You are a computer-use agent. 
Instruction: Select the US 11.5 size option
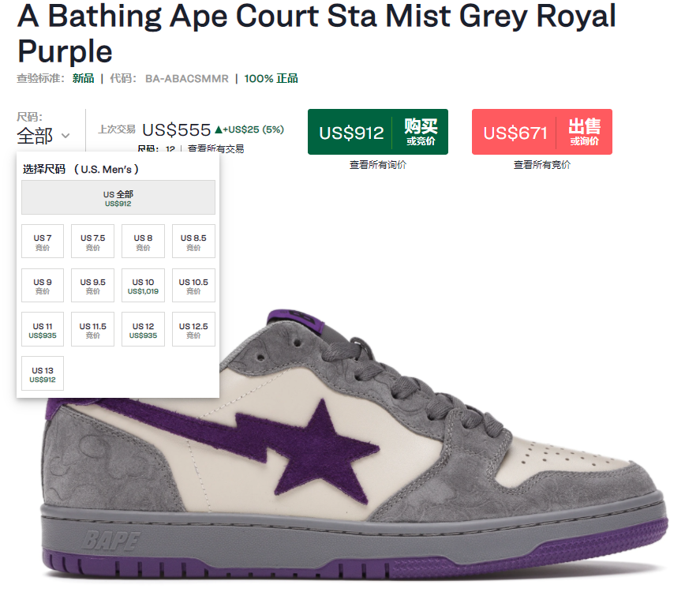click(93, 330)
